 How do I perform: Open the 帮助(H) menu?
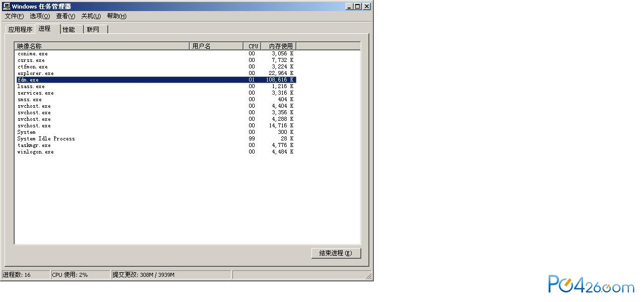(x=117, y=16)
